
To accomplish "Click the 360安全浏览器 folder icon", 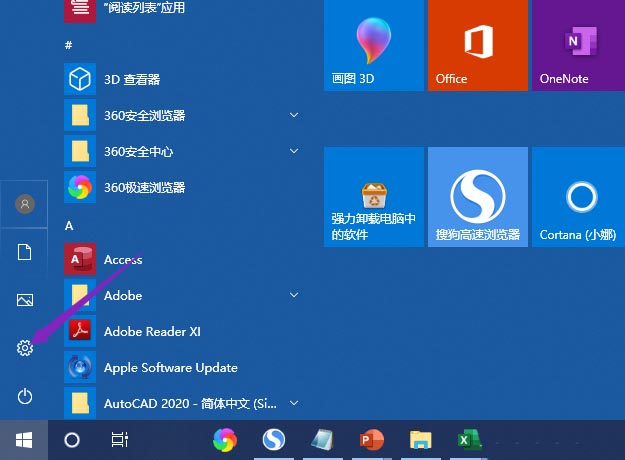I will (80, 115).
